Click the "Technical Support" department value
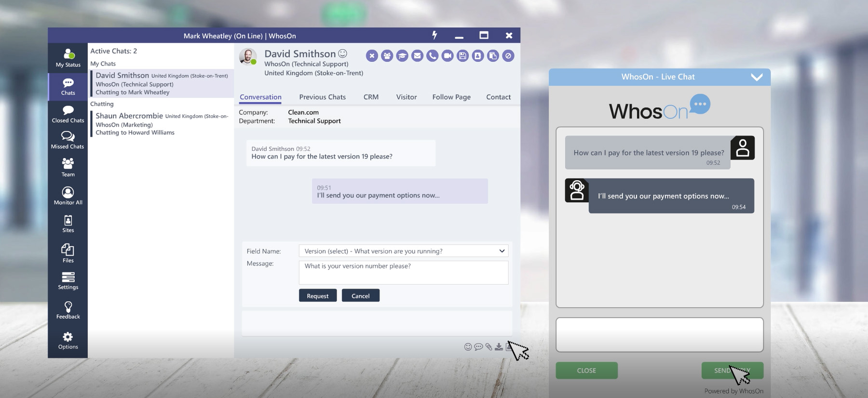Viewport: 868px width, 398px height. 314,121
